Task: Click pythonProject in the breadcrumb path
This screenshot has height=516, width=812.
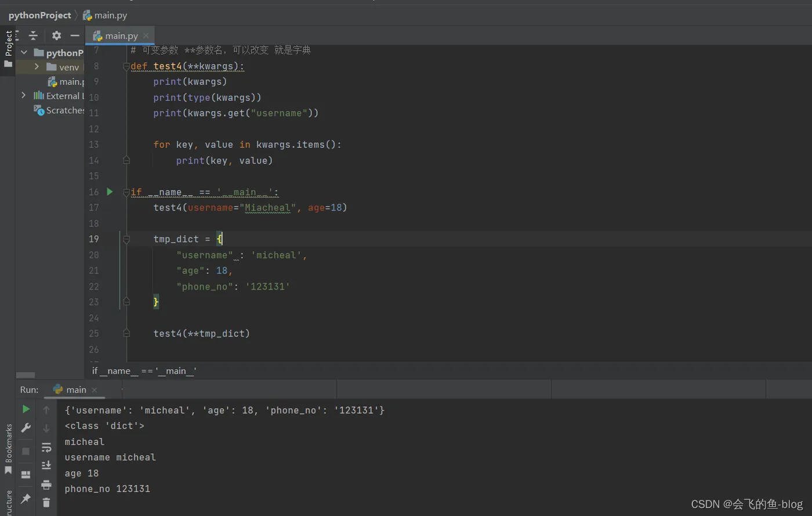Action: 39,15
